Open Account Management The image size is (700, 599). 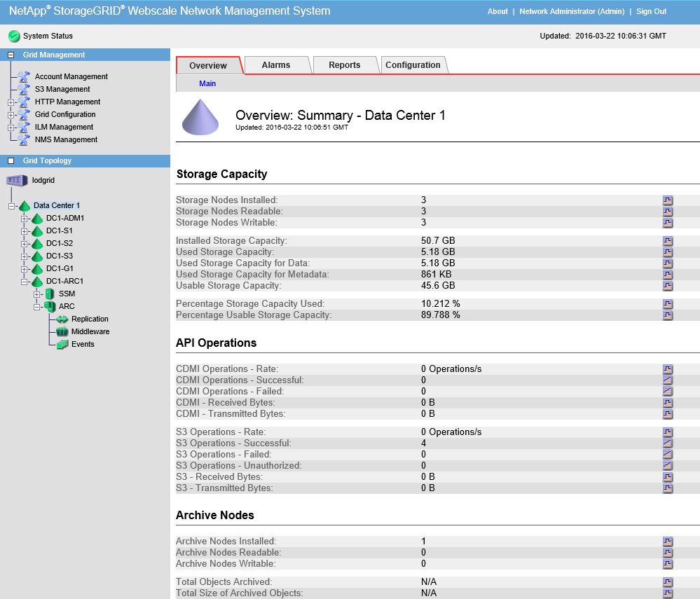click(x=71, y=77)
